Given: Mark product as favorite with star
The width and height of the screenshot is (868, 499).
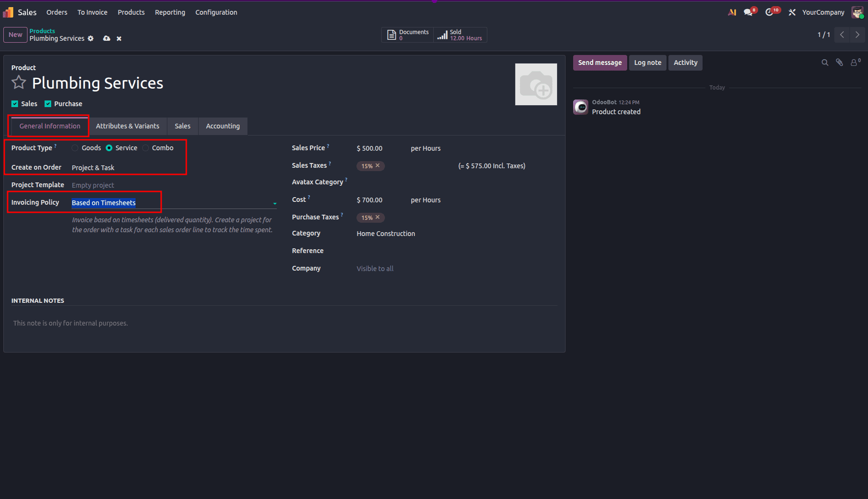Looking at the screenshot, I should coord(19,82).
